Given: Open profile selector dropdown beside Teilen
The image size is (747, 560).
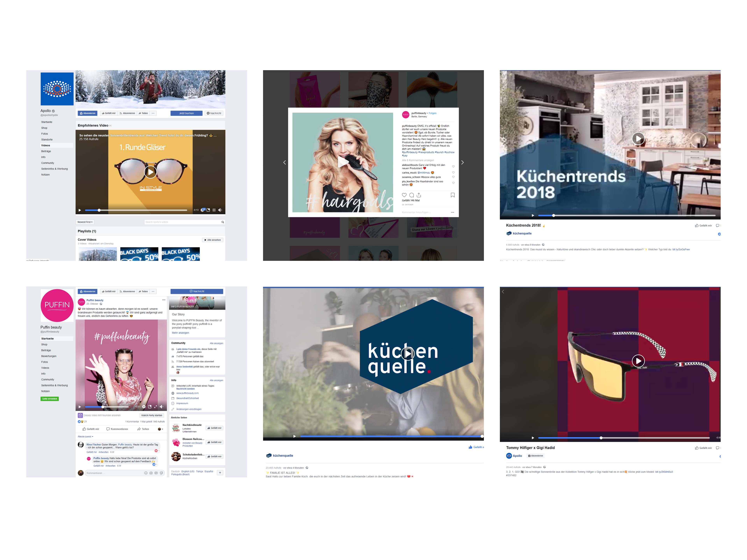Looking at the screenshot, I should [x=160, y=429].
